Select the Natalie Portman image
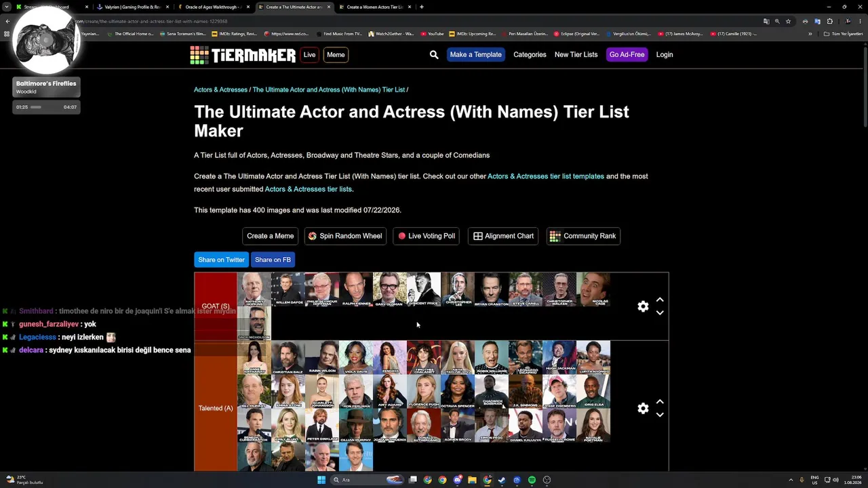Viewport: 868px width, 488px height. coord(593,426)
